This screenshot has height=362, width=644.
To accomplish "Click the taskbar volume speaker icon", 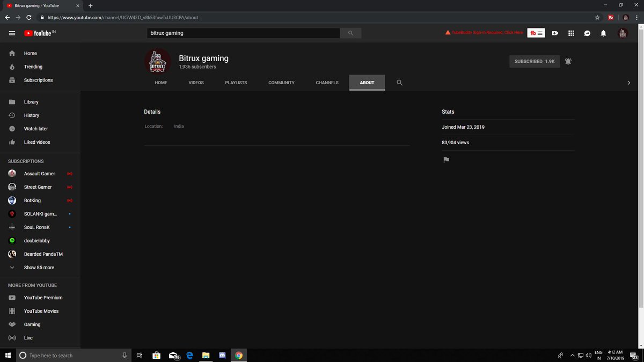I will point(589,355).
